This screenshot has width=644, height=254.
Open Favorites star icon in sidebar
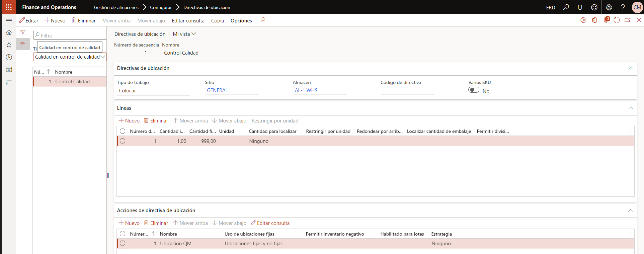(9, 45)
